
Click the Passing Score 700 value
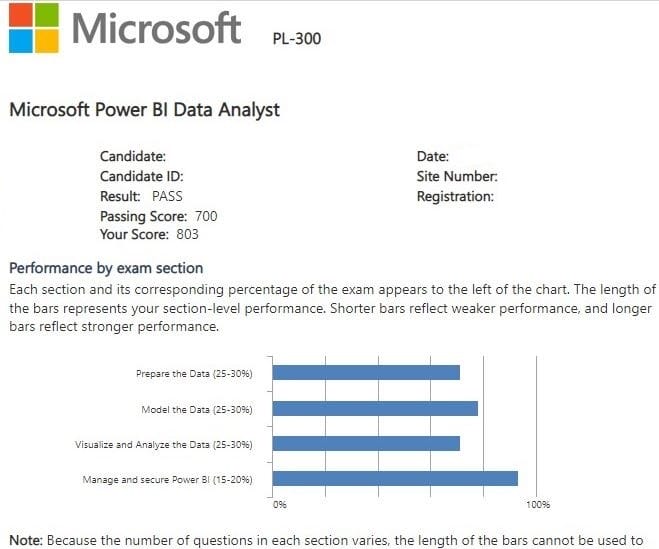(207, 216)
